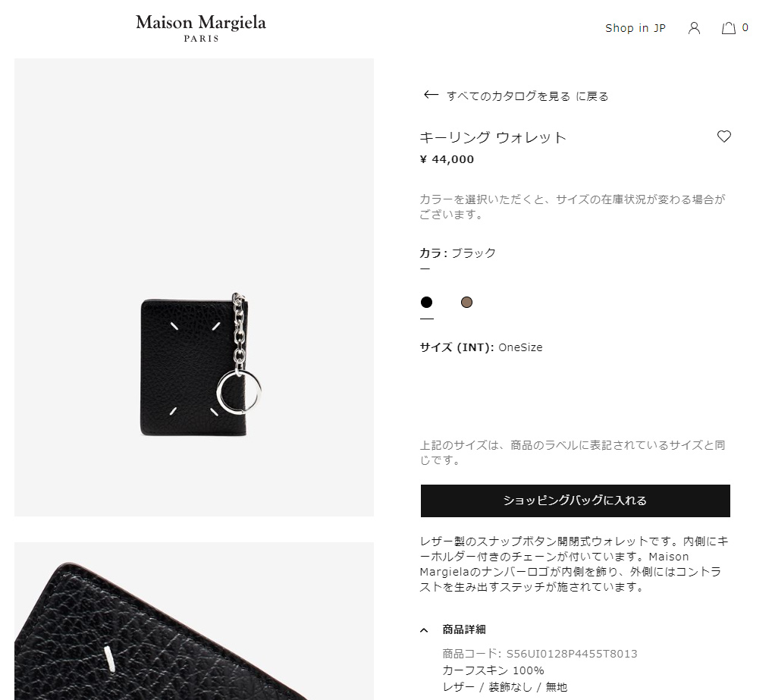772x700 pixels.
Task: Click the back arrow icon
Action: [431, 95]
